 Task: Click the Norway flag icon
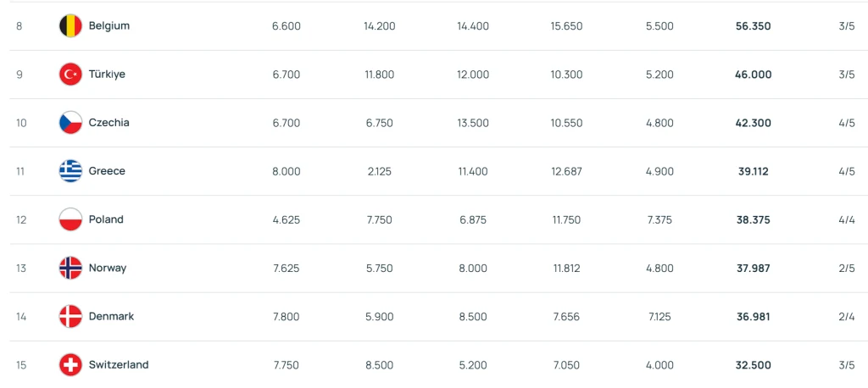click(x=70, y=268)
